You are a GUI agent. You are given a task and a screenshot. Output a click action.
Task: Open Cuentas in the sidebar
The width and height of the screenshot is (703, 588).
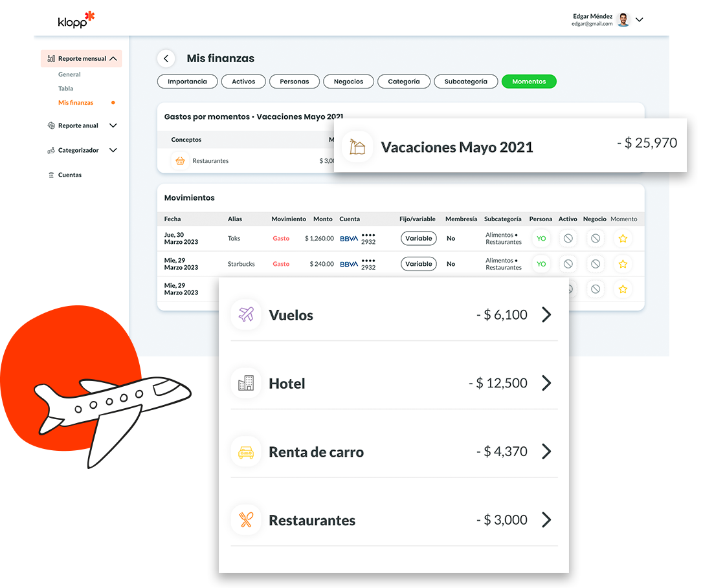[69, 175]
